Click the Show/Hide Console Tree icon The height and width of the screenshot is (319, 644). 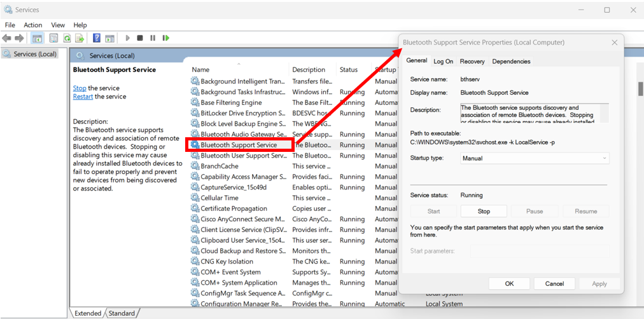38,38
